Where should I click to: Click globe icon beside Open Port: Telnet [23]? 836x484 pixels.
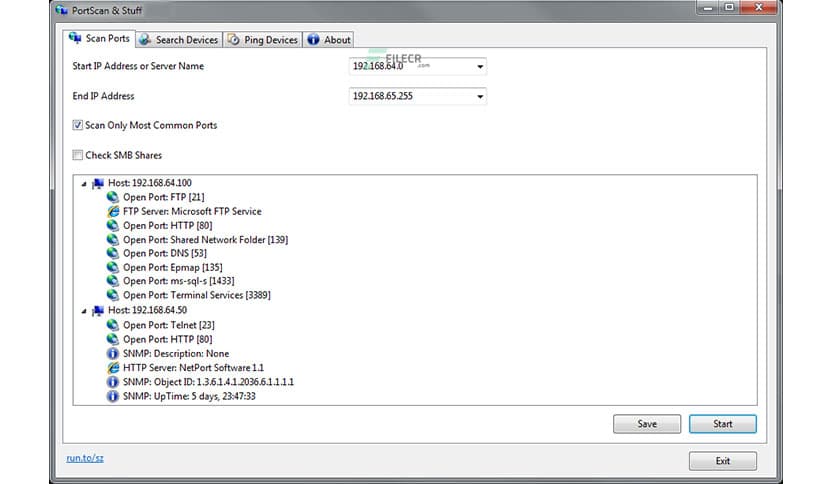click(112, 325)
